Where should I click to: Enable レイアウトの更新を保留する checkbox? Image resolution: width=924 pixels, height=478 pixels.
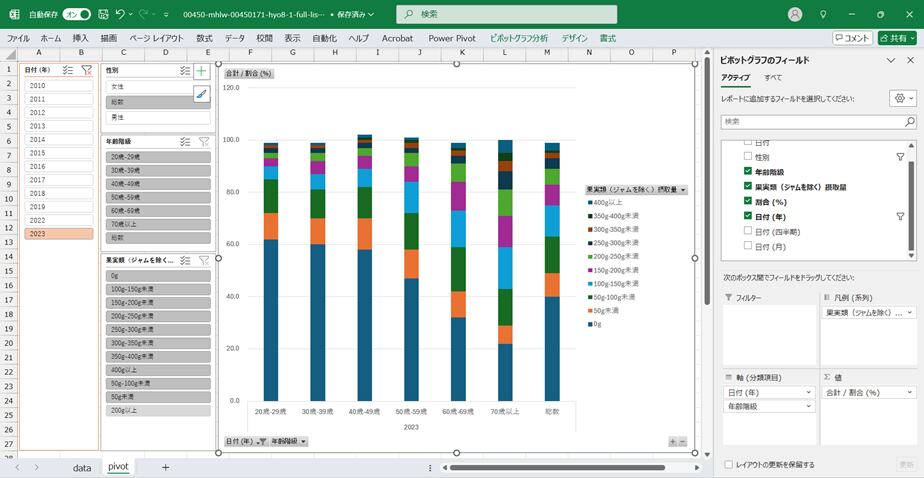[x=727, y=464]
